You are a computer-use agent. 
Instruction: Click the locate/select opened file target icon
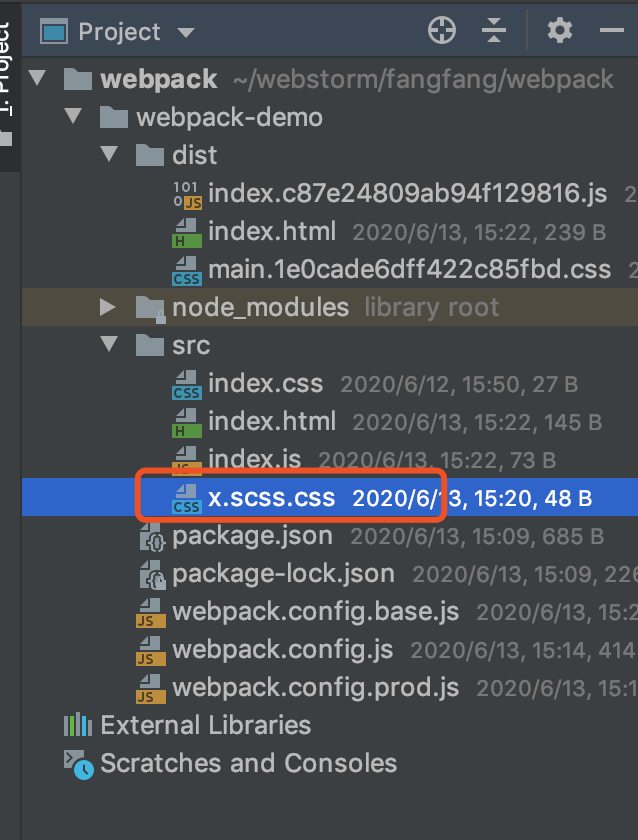click(441, 31)
